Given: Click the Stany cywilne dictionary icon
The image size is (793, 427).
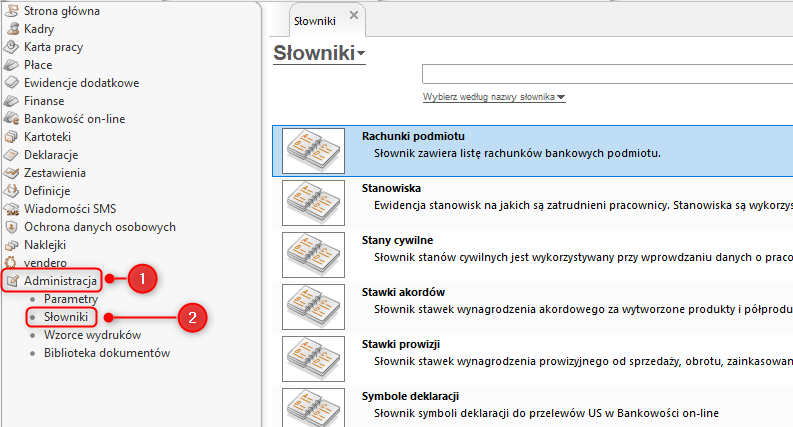Looking at the screenshot, I should coord(314,255).
